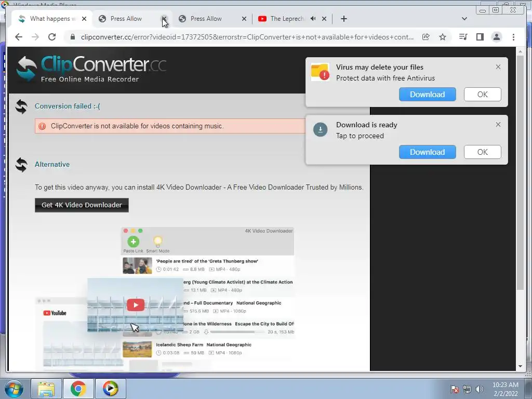Click the Smart Mode lightbulb icon

(158, 242)
